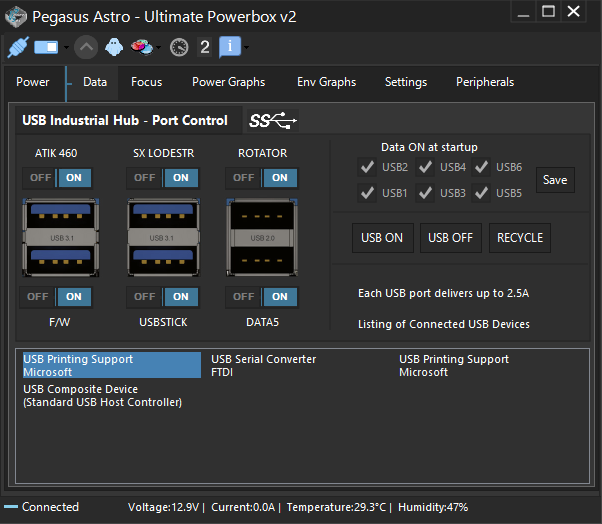Close the Powerbox window

(574, 12)
